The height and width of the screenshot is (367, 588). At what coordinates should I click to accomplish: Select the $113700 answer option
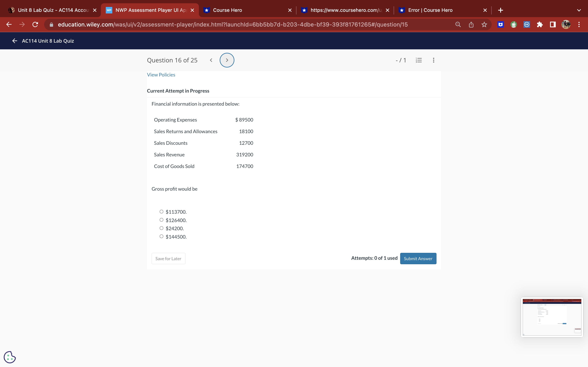tap(161, 212)
